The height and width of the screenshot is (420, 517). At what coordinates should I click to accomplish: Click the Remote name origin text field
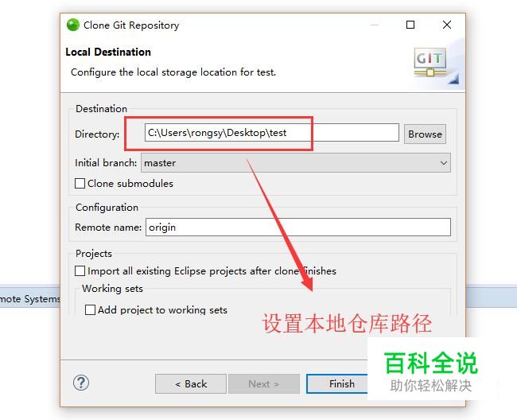(298, 227)
